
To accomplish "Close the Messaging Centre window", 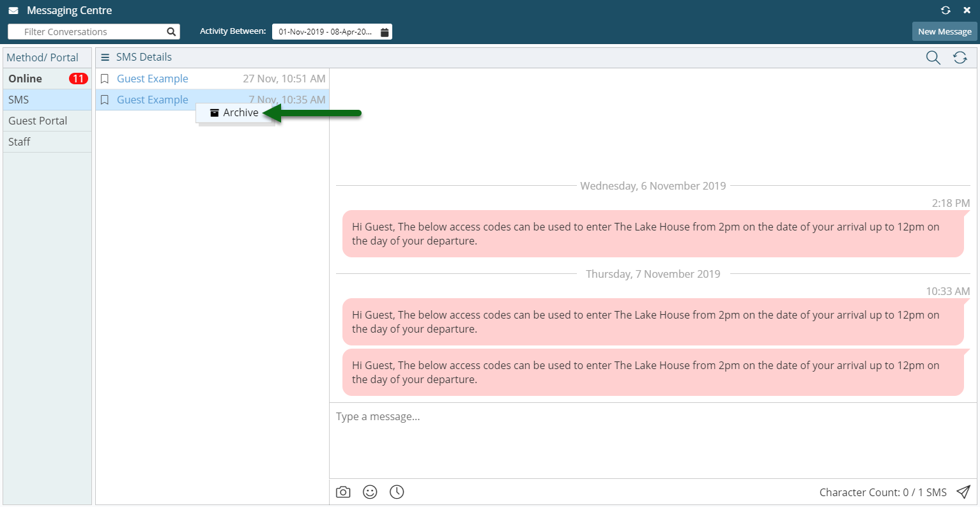I will point(967,10).
